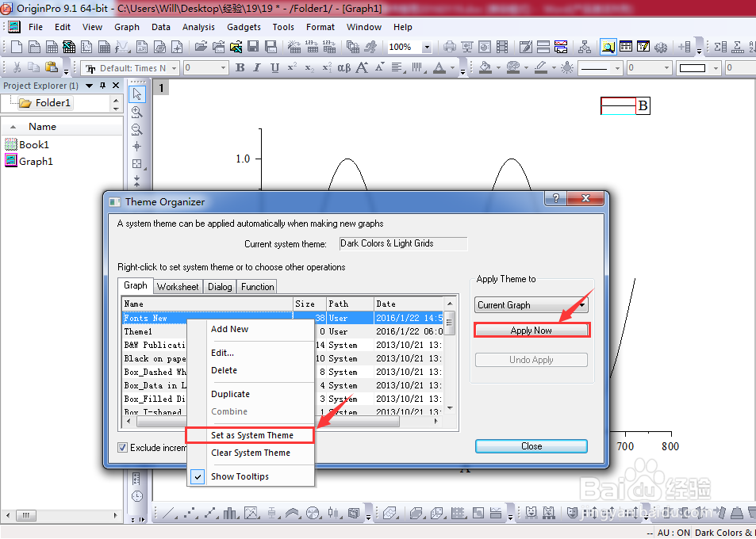Image resolution: width=756 pixels, height=539 pixels.
Task: Open a project with folder icon
Action: pos(201,47)
